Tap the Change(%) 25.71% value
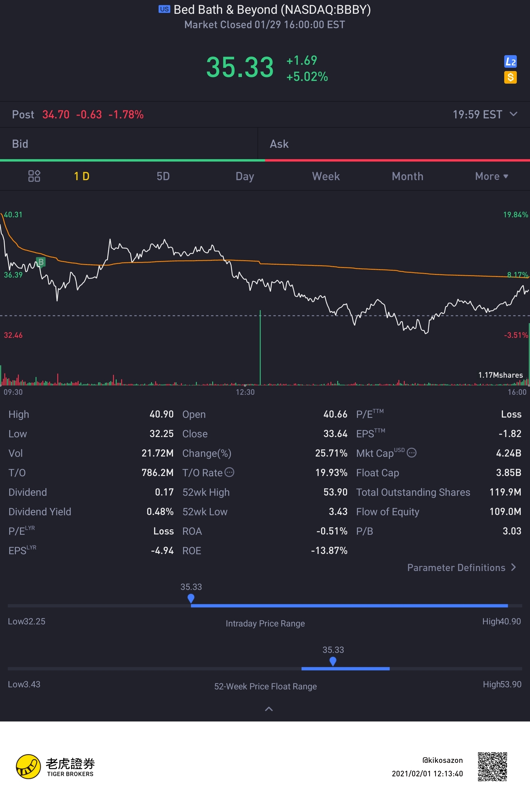This screenshot has height=812, width=530. [x=331, y=453]
